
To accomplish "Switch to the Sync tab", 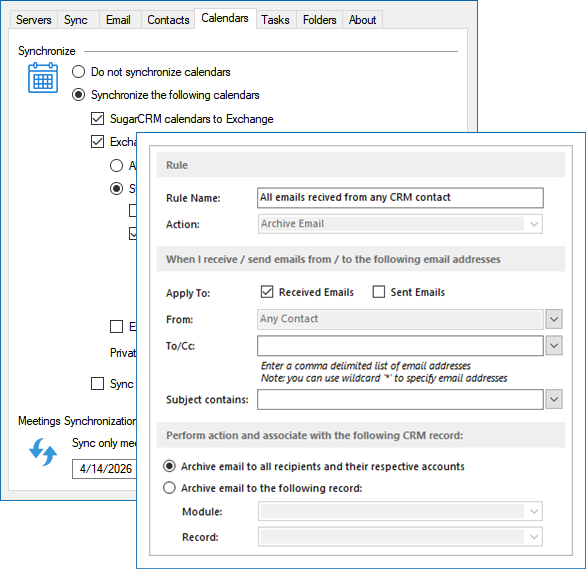I will (x=76, y=20).
